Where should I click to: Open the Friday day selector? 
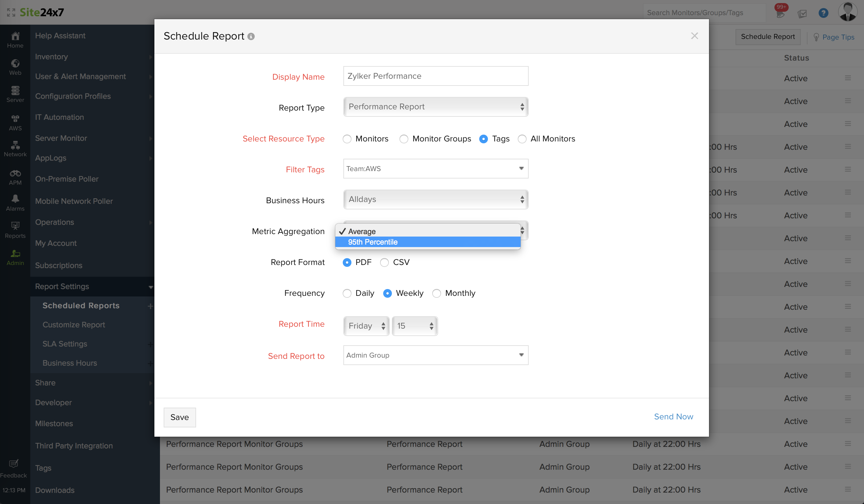tap(366, 326)
